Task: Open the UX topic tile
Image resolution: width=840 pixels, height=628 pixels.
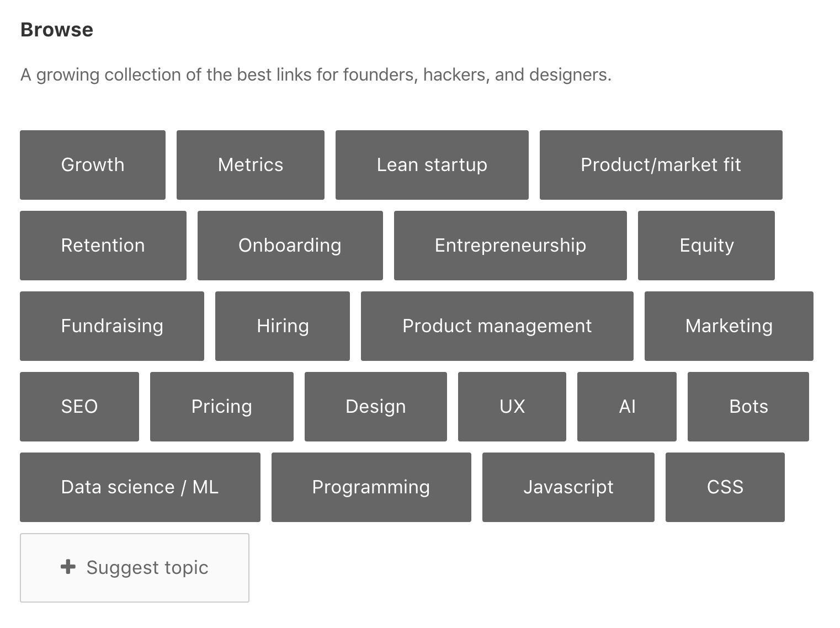Action: (x=512, y=407)
